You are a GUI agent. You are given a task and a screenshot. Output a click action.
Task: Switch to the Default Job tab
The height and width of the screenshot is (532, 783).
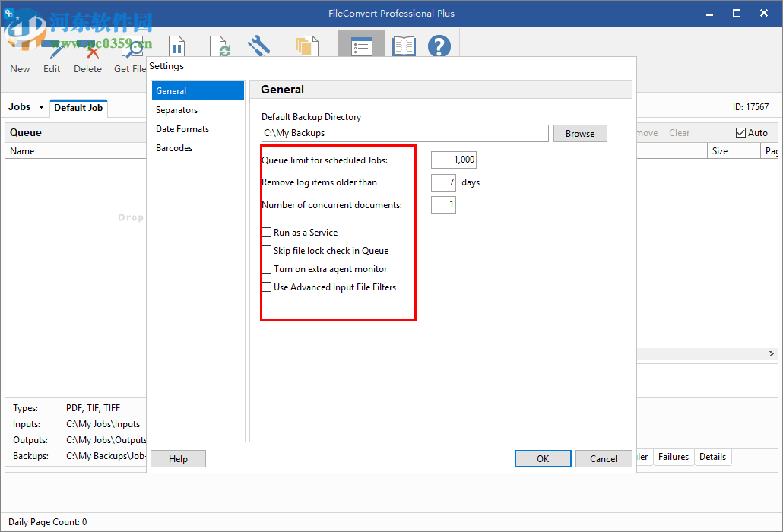78,107
